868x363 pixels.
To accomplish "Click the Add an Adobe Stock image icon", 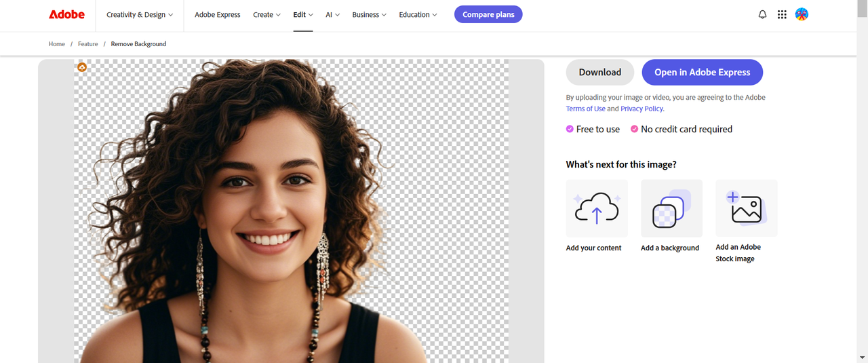I will 747,208.
